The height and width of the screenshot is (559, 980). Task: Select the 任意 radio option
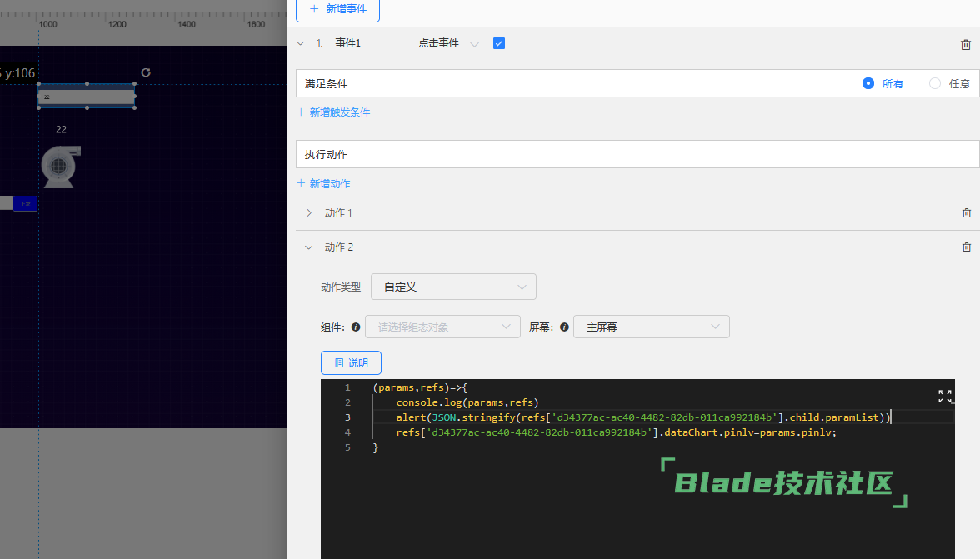[x=935, y=83]
